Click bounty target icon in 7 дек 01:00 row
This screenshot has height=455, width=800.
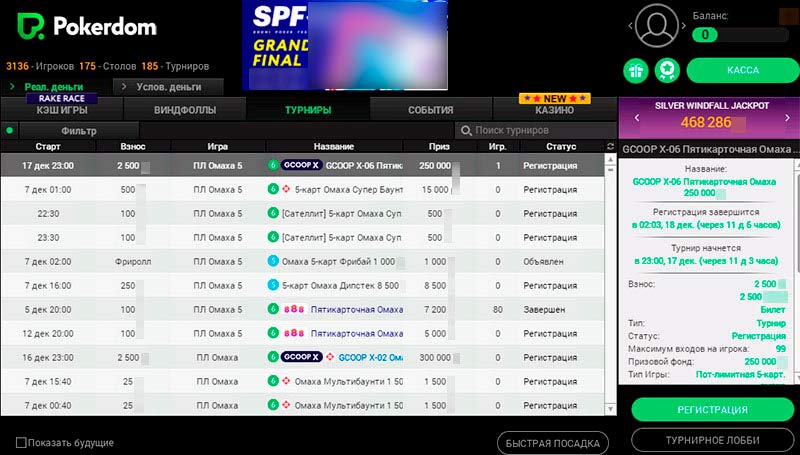click(x=286, y=189)
